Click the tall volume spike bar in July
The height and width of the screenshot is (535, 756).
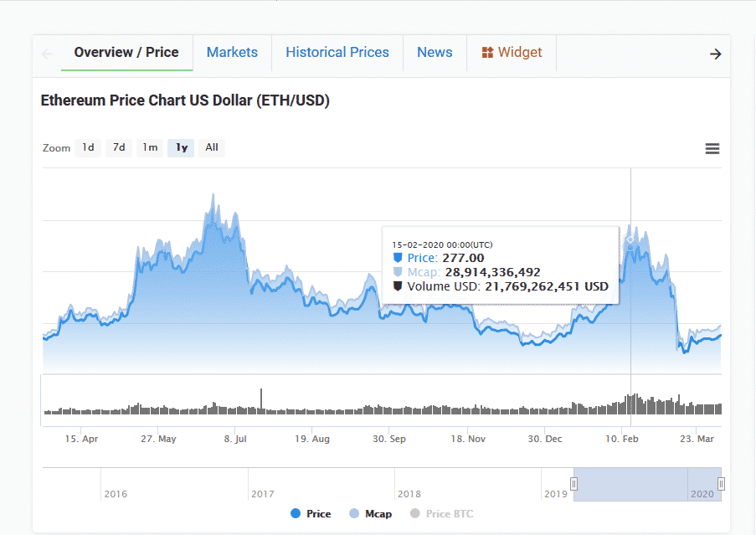[261, 401]
